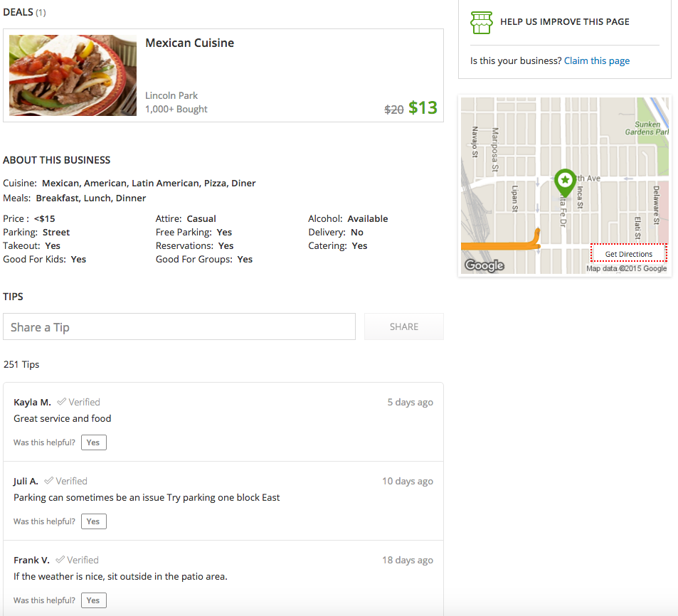Mark Frank V.'s tip as helpful
Image resolution: width=678 pixels, height=616 pixels.
pyautogui.click(x=93, y=600)
